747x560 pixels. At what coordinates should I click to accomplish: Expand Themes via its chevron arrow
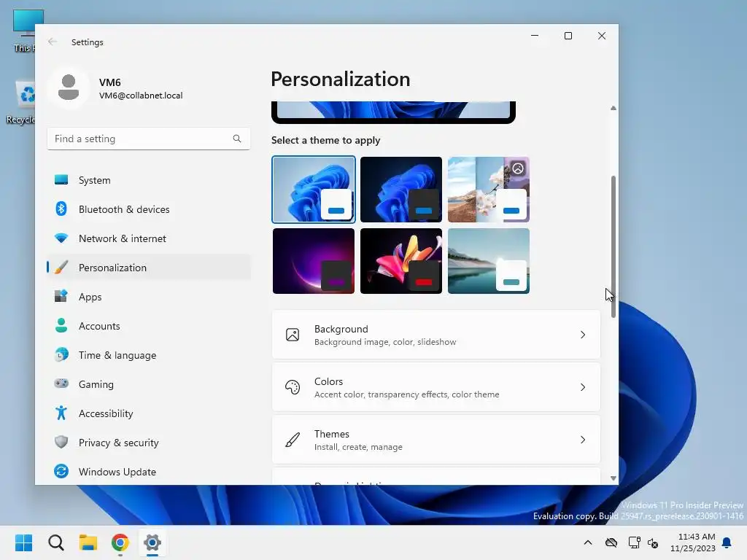(583, 440)
